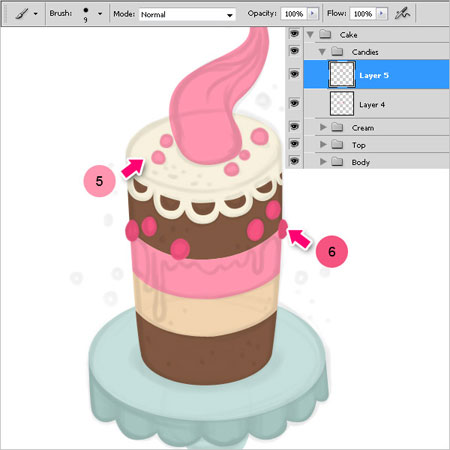
Task: Hide the Top group with its eye icon
Action: [294, 144]
